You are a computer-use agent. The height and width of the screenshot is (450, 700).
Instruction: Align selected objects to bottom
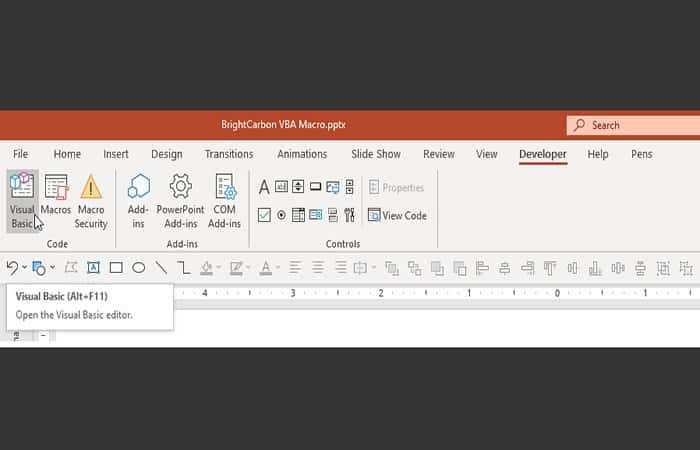[595, 268]
